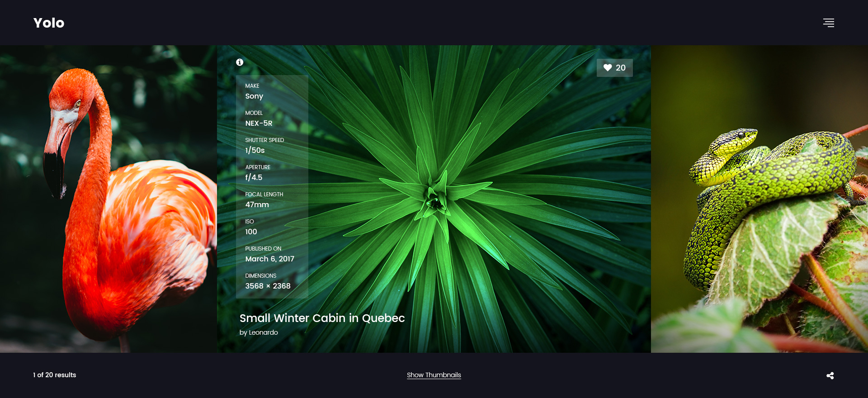Click the March 6, 2017 date
Screen dimensions: 868x398
pyautogui.click(x=270, y=259)
